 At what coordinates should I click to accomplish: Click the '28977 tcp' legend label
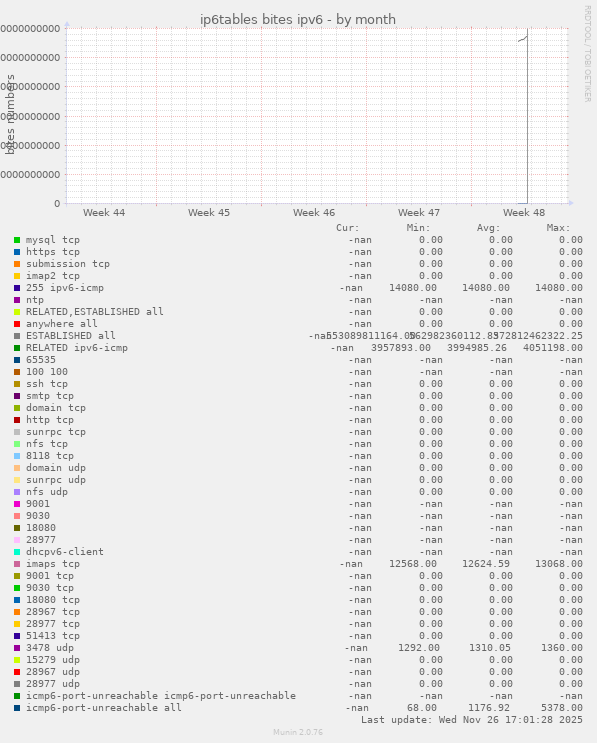coord(53,624)
